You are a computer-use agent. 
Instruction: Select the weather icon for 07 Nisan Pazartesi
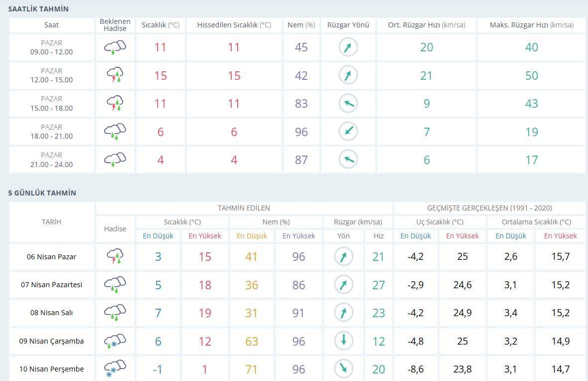[x=115, y=285]
